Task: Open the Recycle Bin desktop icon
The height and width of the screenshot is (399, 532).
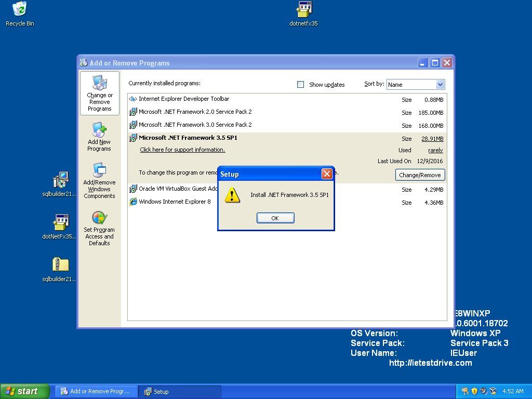Action: [20, 9]
